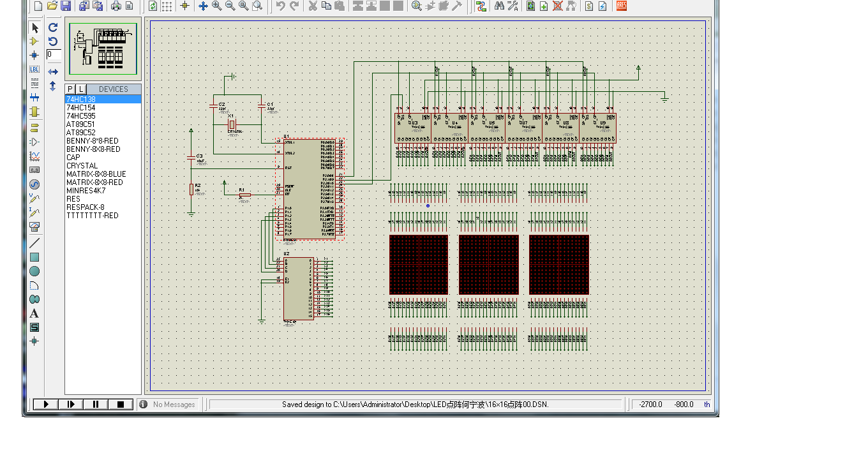The height and width of the screenshot is (453, 868).
Task: Rotate anti-clockwise with the rotation arrow
Action: pos(53,41)
